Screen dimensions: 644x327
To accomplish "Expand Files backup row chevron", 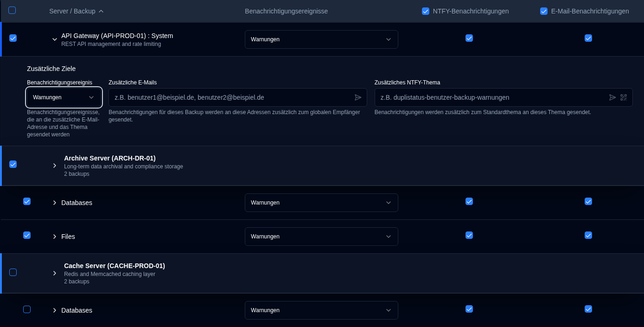I will [55, 237].
